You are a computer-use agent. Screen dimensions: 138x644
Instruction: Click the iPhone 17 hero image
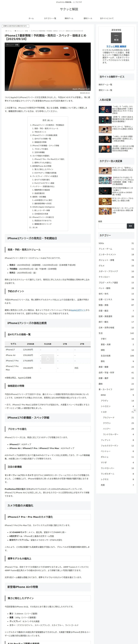tap(48, 67)
